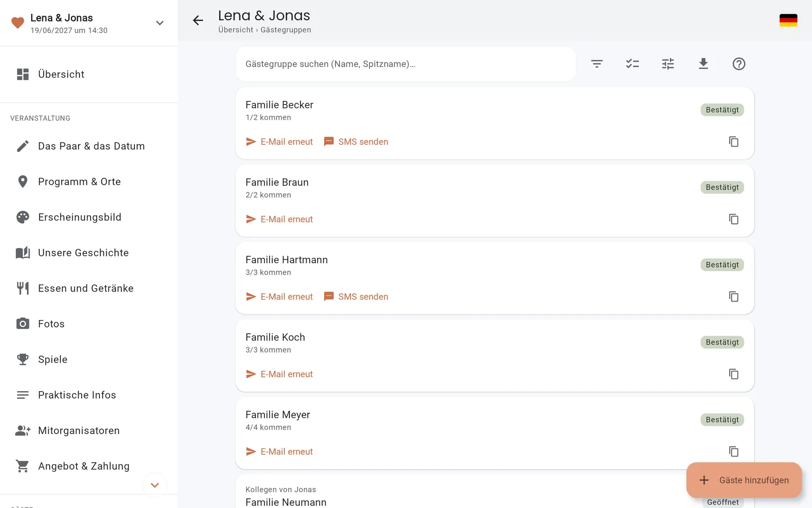This screenshot has width=812, height=508.
Task: Open Angebot & Zahlung
Action: point(89,466)
